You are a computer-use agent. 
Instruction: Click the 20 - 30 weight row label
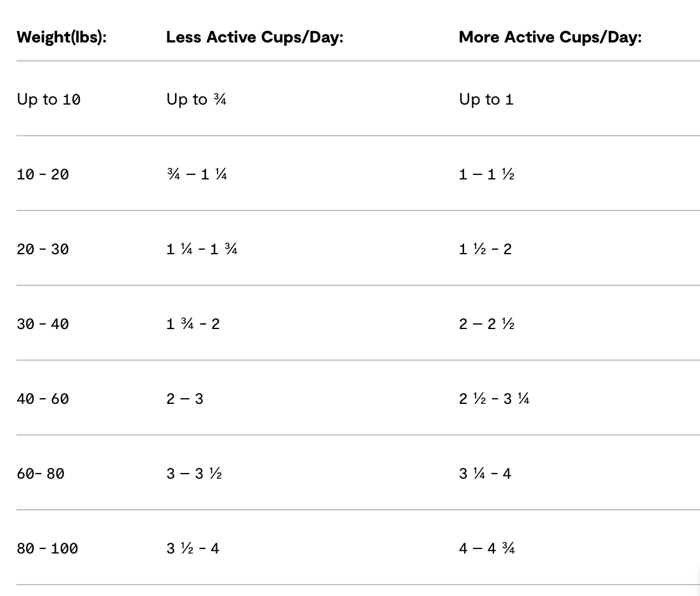(43, 249)
